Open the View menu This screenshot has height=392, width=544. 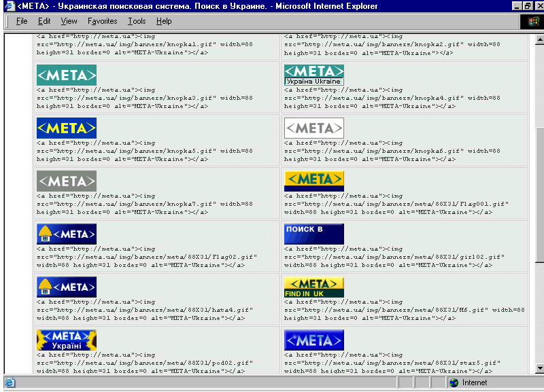[69, 21]
